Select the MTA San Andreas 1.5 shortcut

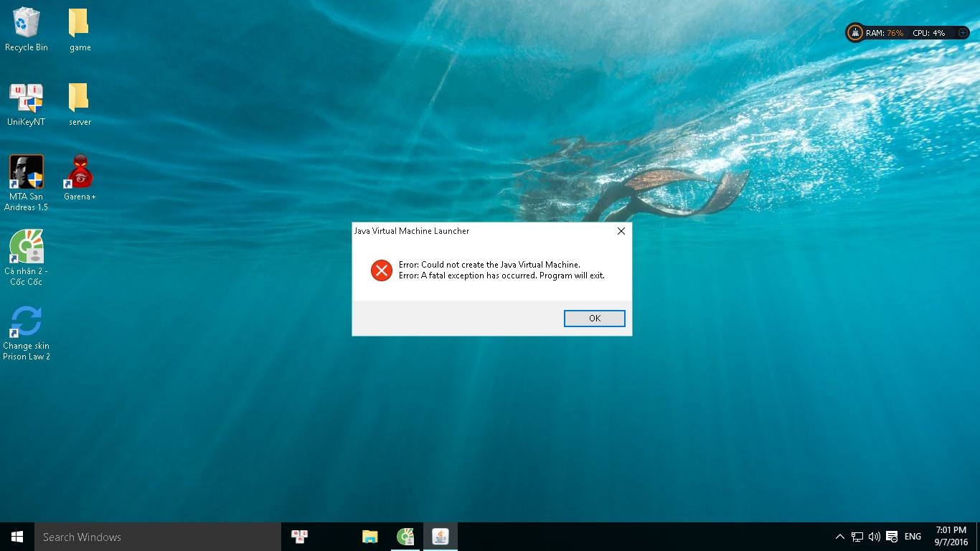coord(27,183)
